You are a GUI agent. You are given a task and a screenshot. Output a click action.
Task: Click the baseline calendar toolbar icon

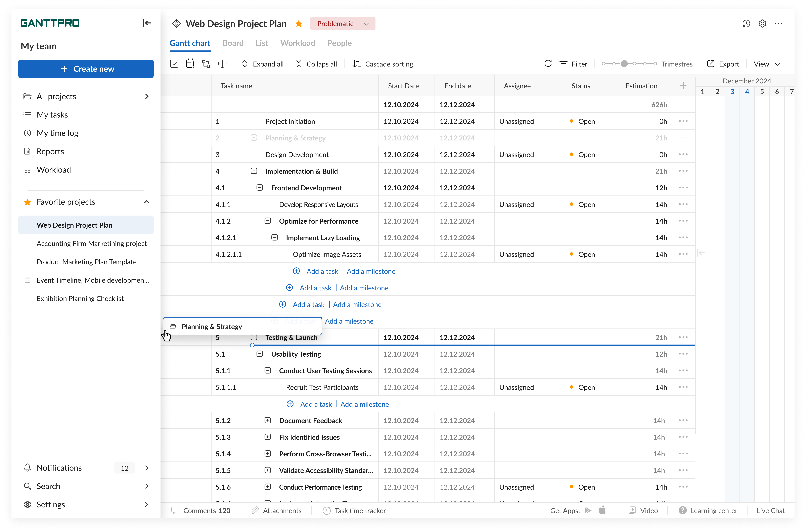[x=190, y=64]
